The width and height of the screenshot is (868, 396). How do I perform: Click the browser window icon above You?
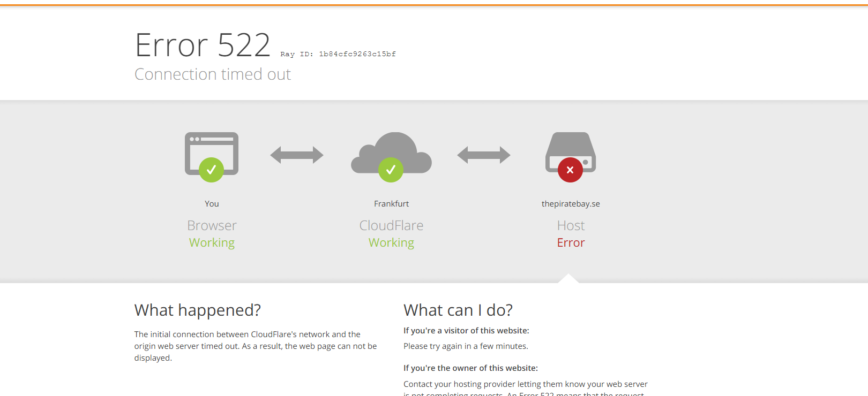[212, 157]
